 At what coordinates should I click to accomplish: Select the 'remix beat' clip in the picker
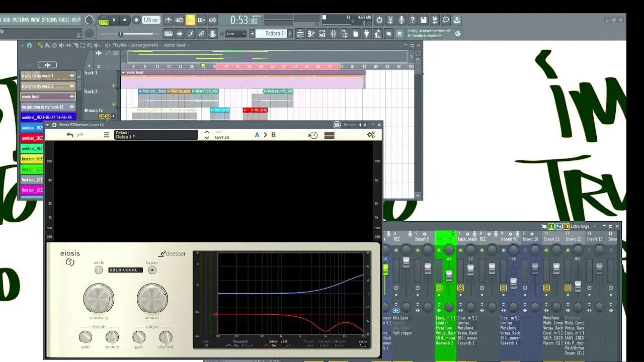coord(48,97)
